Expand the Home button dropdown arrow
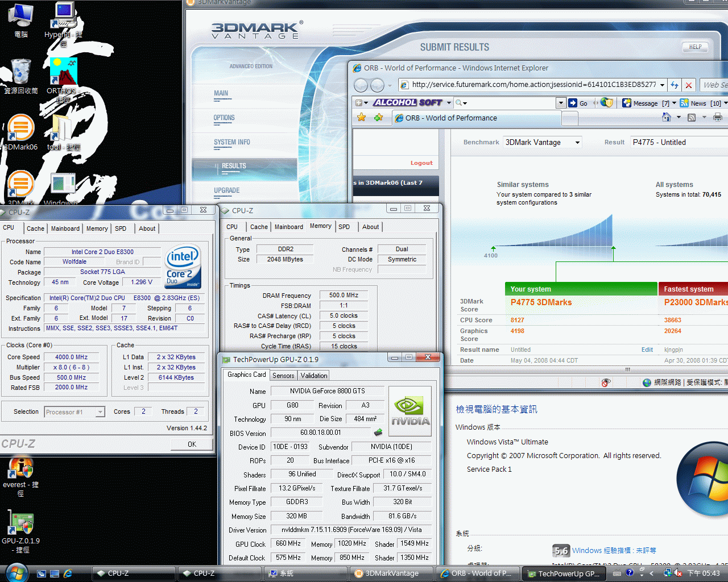The height and width of the screenshot is (582, 728). click(x=679, y=118)
